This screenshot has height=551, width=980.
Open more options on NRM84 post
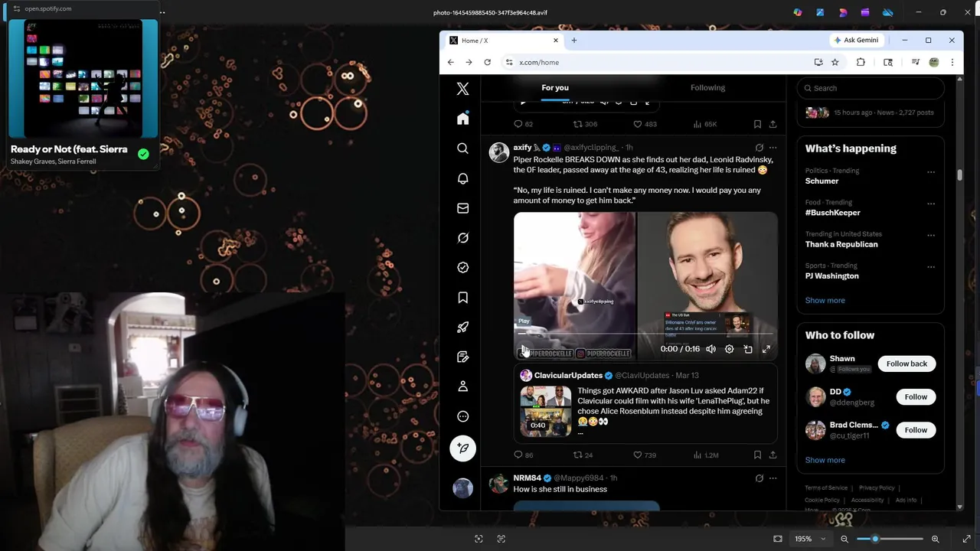[x=773, y=478]
